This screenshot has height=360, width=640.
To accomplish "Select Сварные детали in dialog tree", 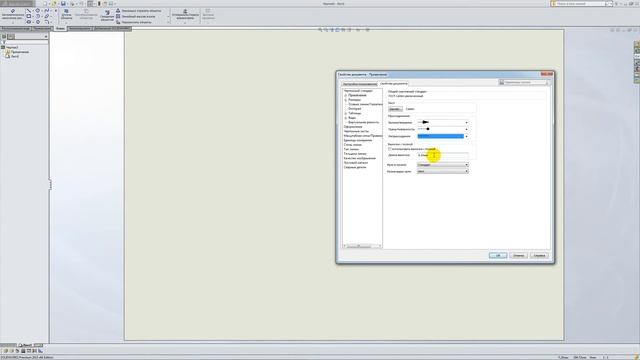I will pyautogui.click(x=355, y=167).
